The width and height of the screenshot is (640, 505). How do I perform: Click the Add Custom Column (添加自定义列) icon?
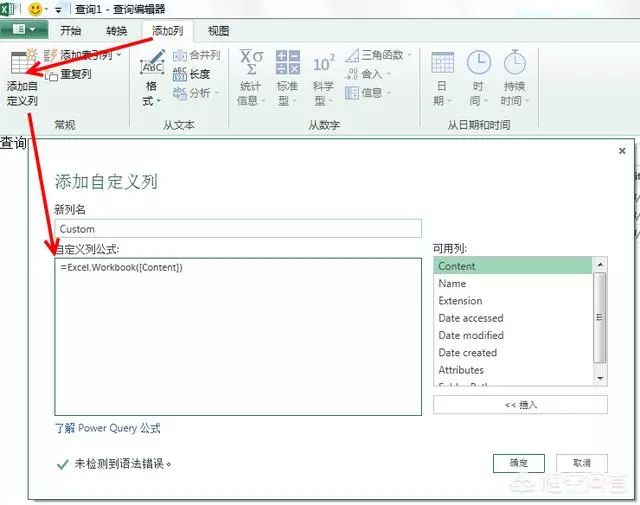pyautogui.click(x=23, y=62)
